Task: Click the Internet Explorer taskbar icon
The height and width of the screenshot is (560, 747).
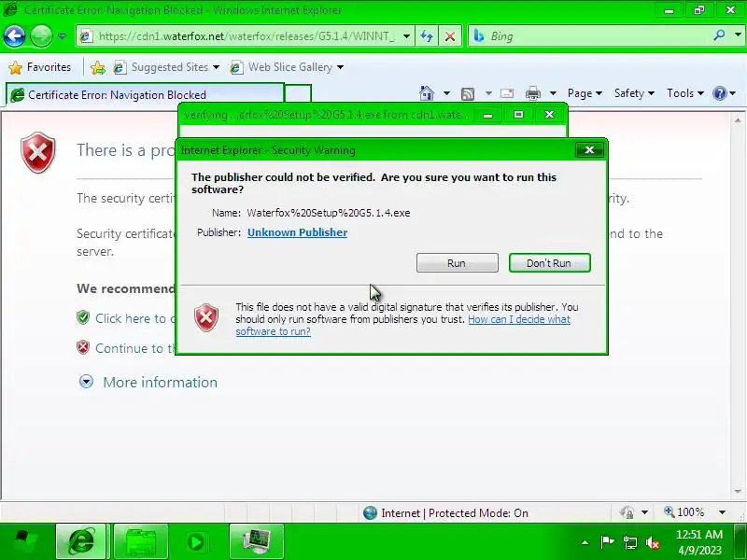Action: [x=81, y=541]
